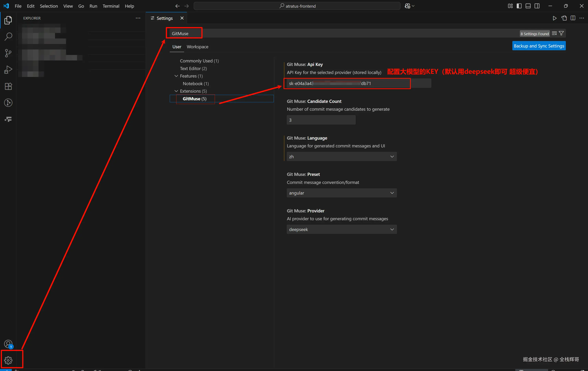This screenshot has width=588, height=371.
Task: Click the Manage gear icon
Action: coord(8,360)
